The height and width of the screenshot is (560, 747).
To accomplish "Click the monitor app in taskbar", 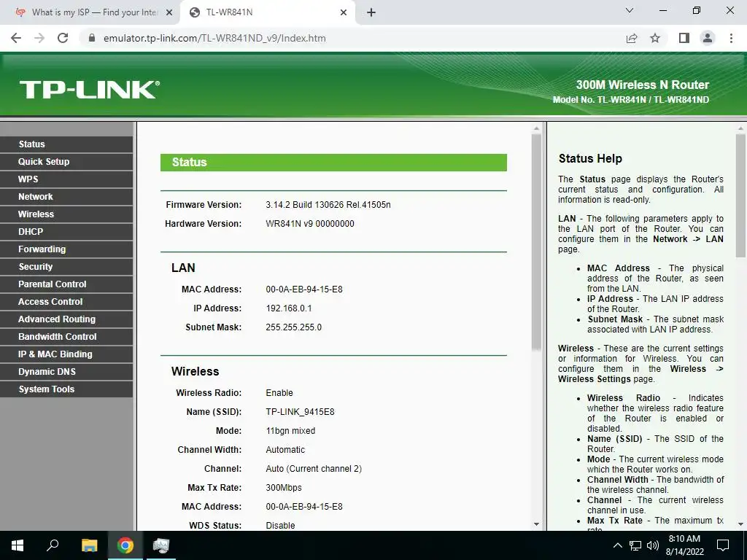I will tap(161, 545).
